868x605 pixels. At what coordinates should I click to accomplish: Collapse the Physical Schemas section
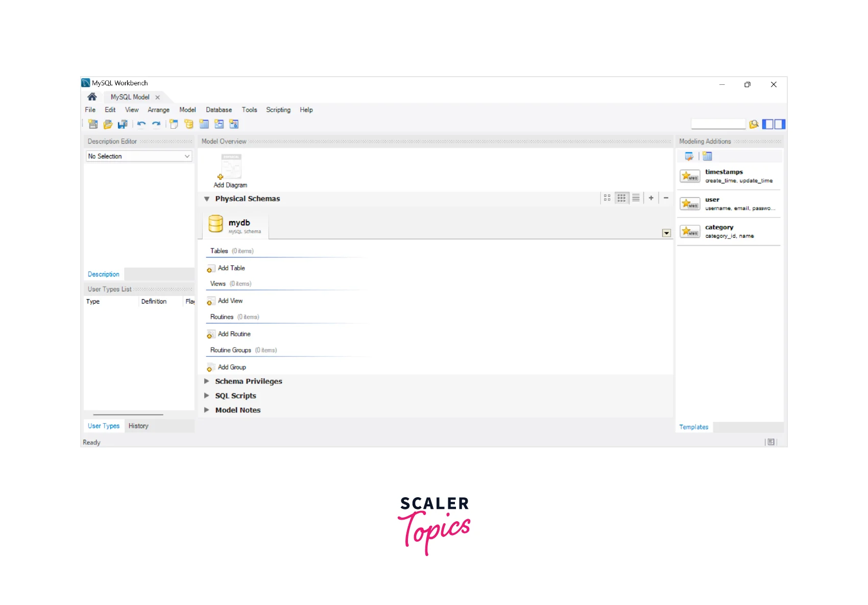(207, 199)
